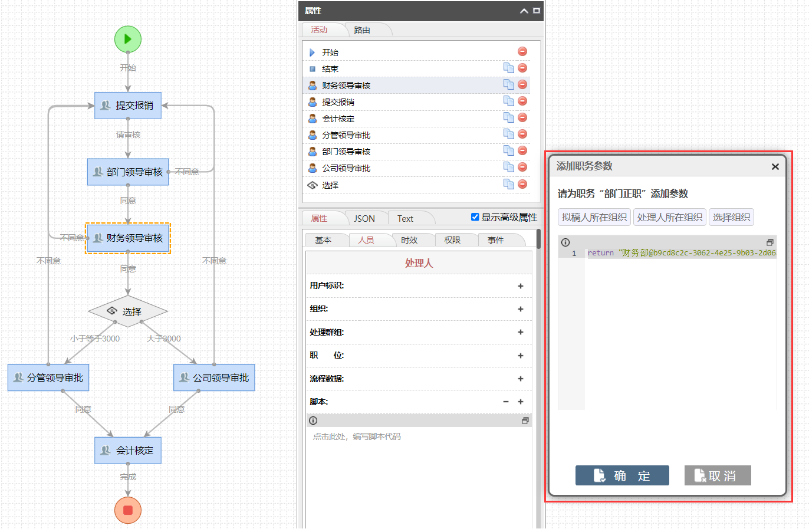Click the green start node in flowchart
The image size is (809, 532).
(x=128, y=40)
